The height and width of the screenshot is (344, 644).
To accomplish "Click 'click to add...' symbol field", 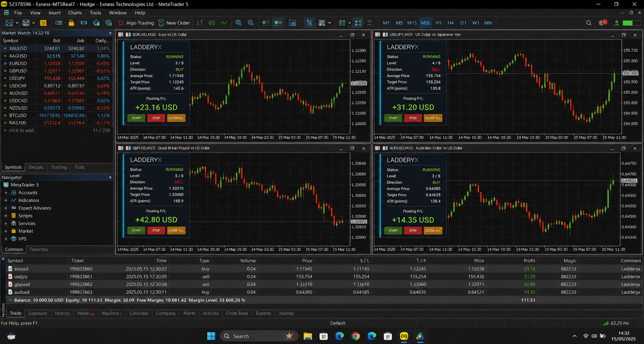I will point(23,131).
